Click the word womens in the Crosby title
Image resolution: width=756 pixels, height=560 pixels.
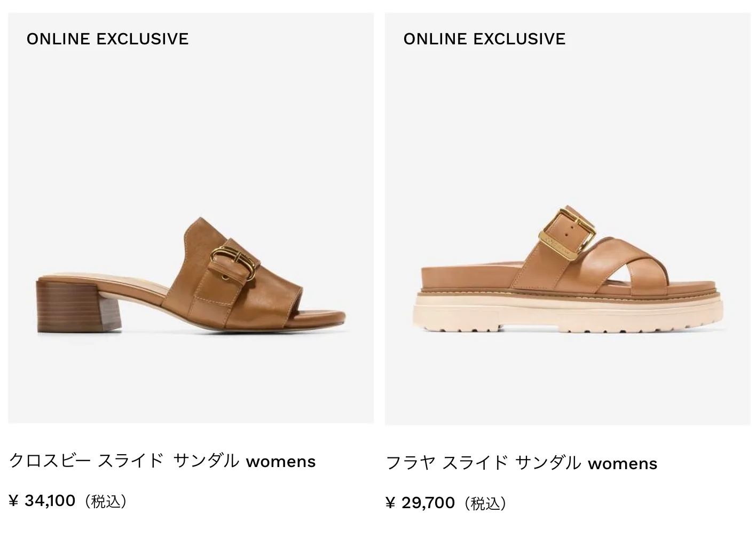pos(281,461)
